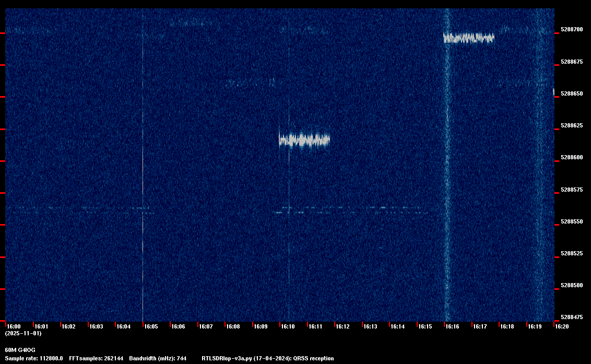Screen dimensions: 591x364
Task: Click the 5288600 frequency label
Action: coord(572,158)
